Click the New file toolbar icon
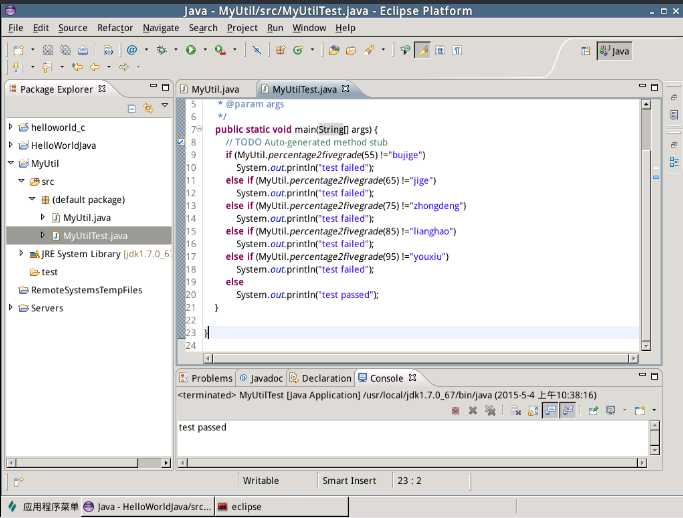683x518 pixels. click(18, 50)
